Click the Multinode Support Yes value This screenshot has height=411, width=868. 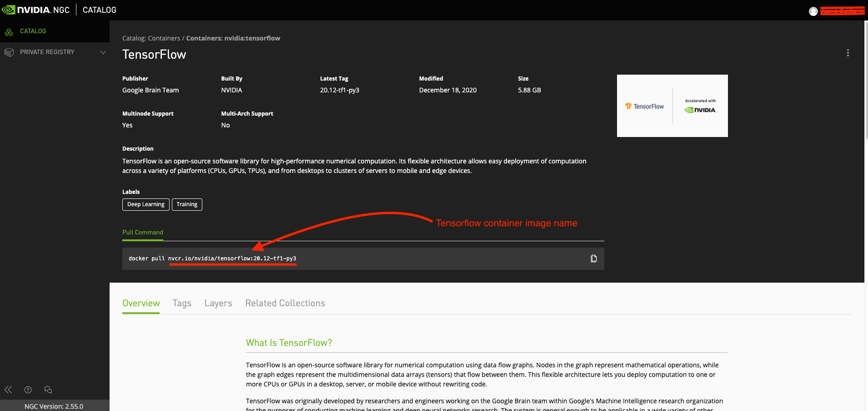(x=127, y=125)
